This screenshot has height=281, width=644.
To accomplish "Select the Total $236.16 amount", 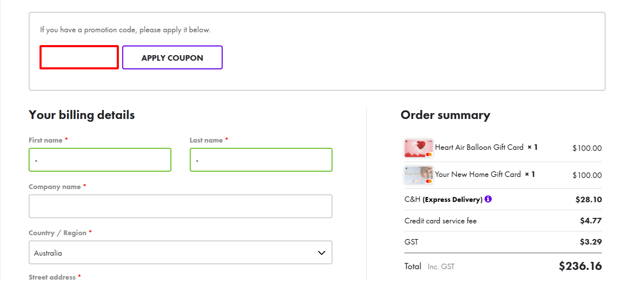I will [x=580, y=266].
